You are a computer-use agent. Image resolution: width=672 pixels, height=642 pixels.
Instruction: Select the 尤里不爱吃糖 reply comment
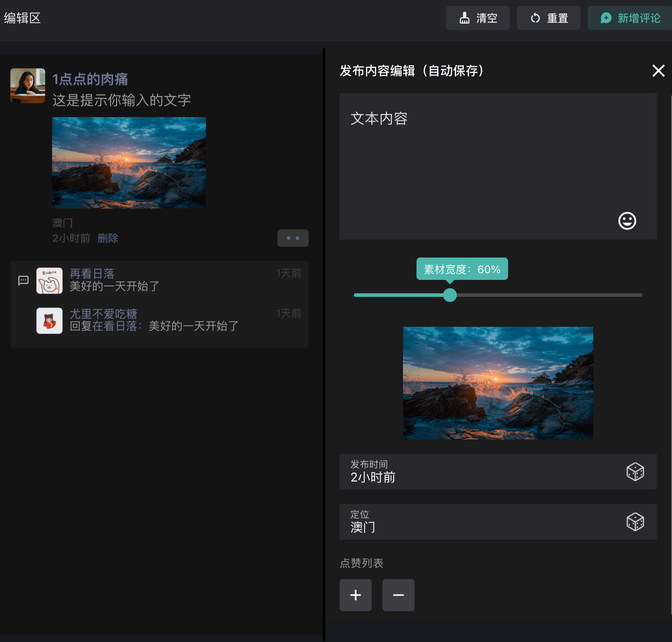tap(154, 320)
